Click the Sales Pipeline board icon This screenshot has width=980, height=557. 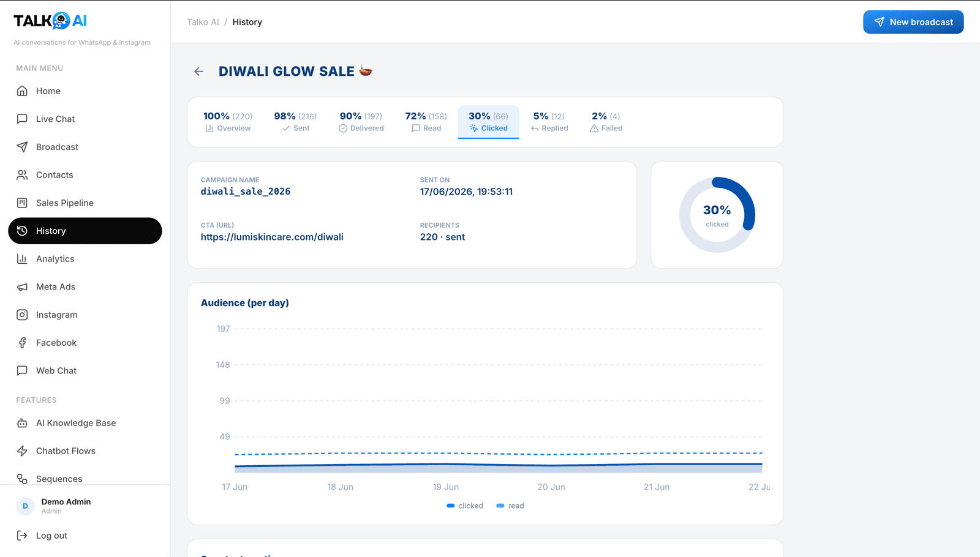(x=22, y=203)
